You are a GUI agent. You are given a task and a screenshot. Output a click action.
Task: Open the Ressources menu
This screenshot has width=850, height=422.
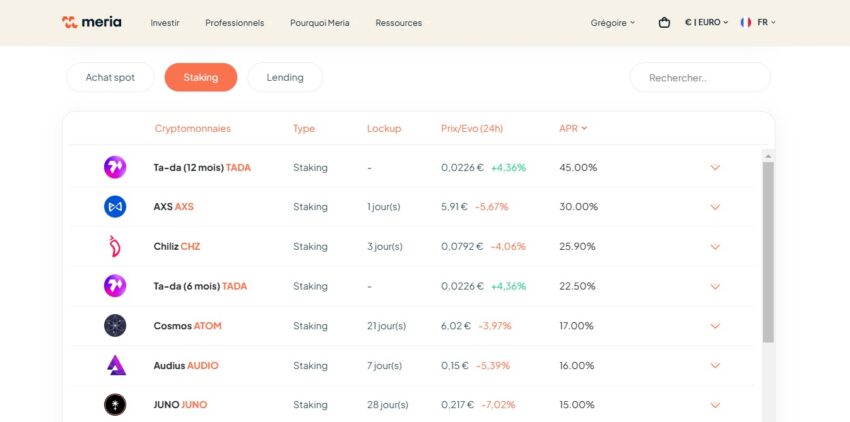[398, 23]
